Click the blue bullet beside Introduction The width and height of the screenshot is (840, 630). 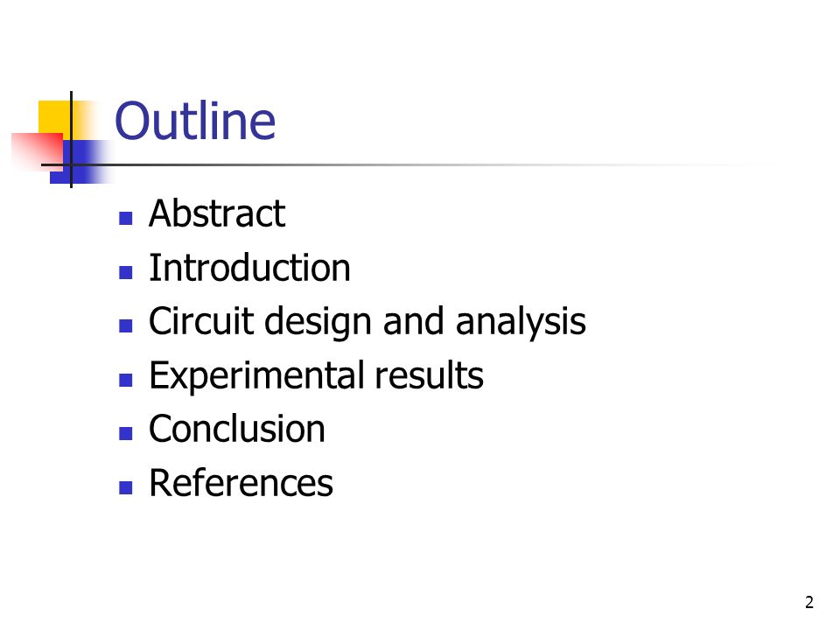tap(125, 273)
